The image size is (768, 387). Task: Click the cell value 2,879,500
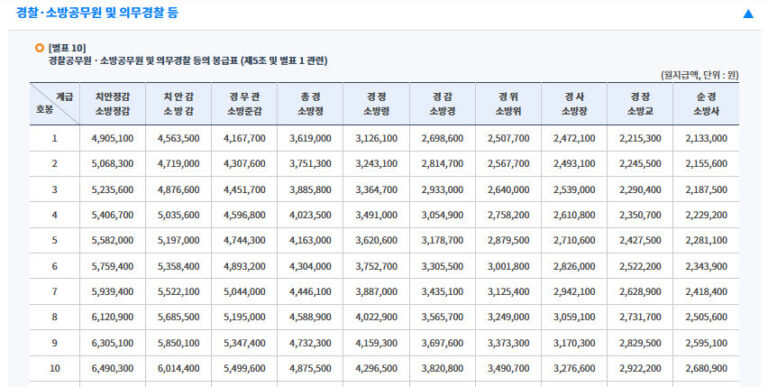point(508,241)
